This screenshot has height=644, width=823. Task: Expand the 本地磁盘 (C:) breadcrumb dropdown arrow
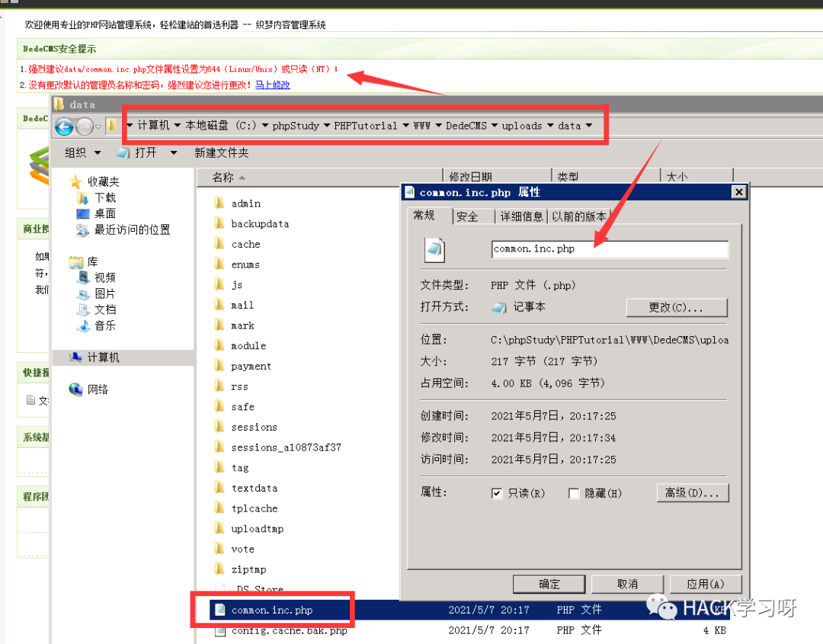click(x=265, y=126)
